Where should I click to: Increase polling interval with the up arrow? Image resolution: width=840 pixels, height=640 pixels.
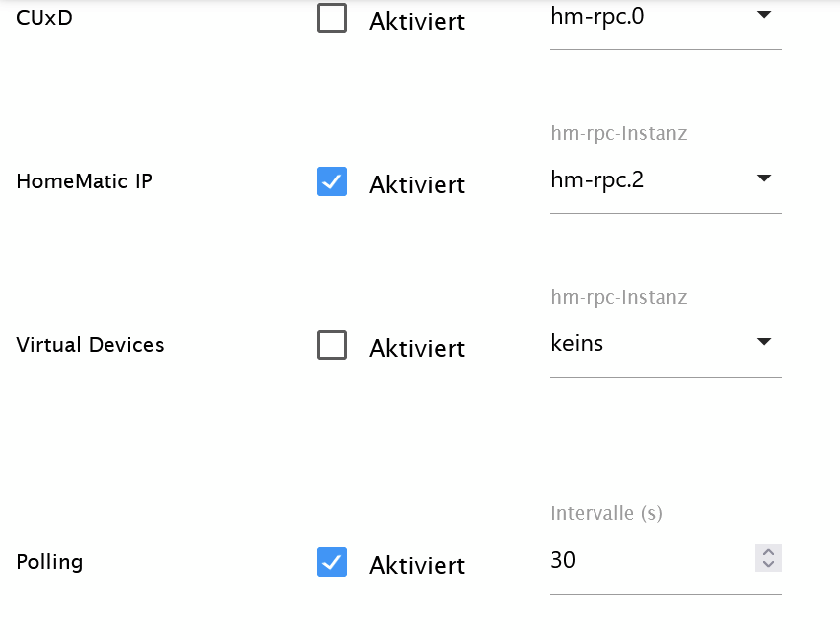pyautogui.click(x=768, y=552)
